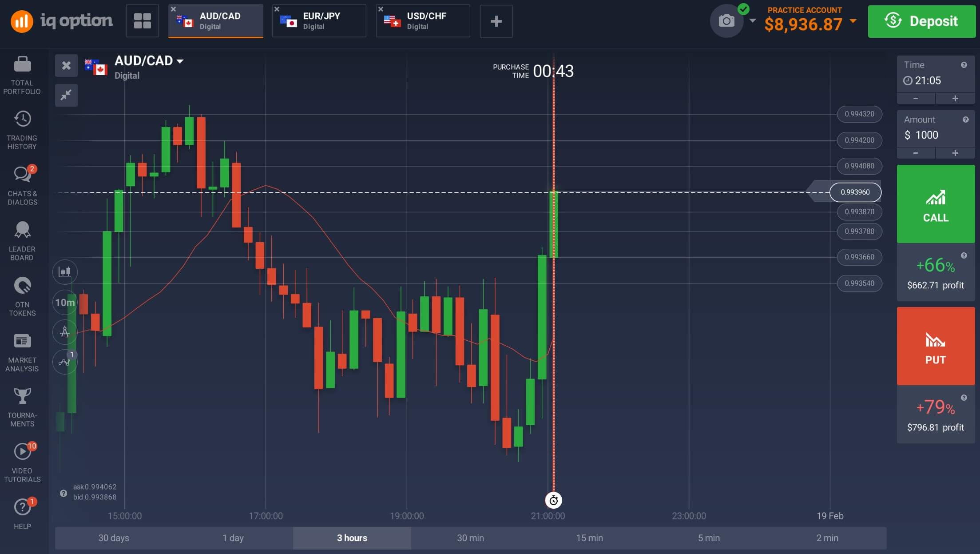Open help tooltip next to Time
The image size is (980, 554).
pos(964,65)
